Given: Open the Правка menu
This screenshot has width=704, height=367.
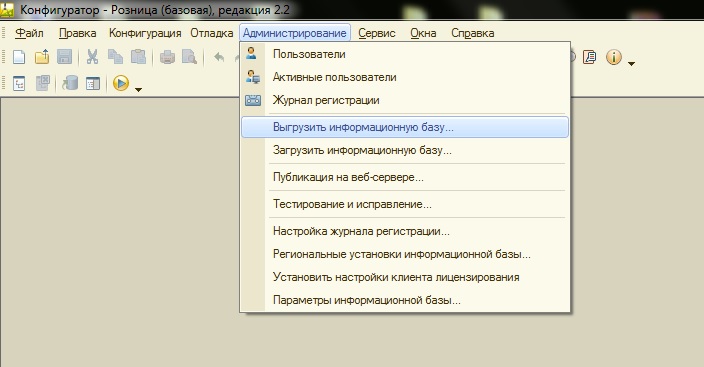Looking at the screenshot, I should coord(77,33).
